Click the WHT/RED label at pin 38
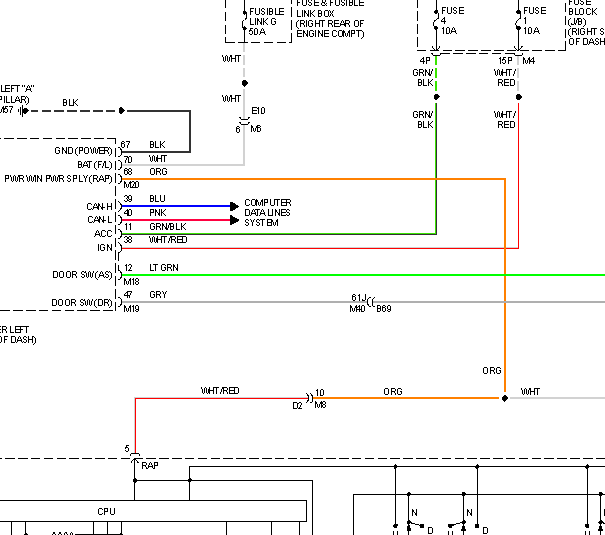 pyautogui.click(x=168, y=240)
